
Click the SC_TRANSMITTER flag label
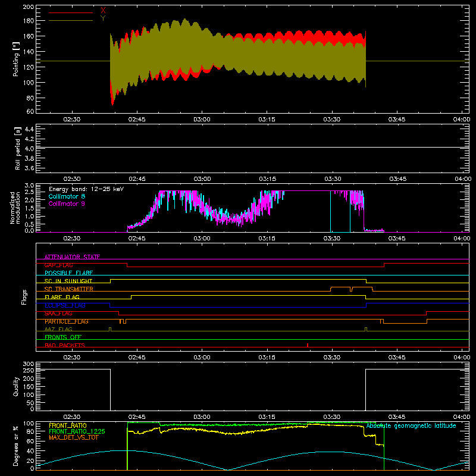pos(68,289)
